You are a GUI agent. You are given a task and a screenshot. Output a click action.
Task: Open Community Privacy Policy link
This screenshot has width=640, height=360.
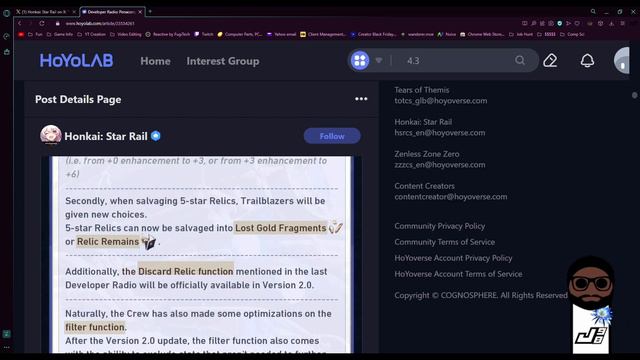coord(440,226)
